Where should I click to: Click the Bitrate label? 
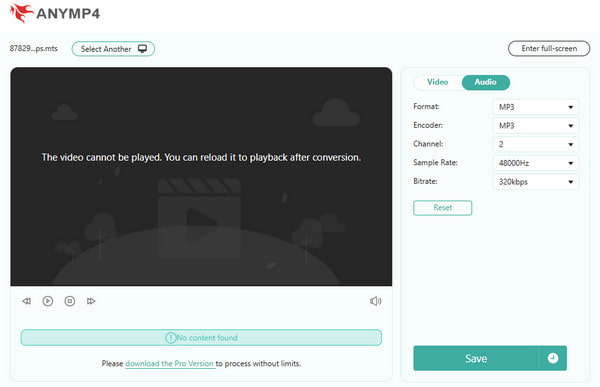coord(426,181)
